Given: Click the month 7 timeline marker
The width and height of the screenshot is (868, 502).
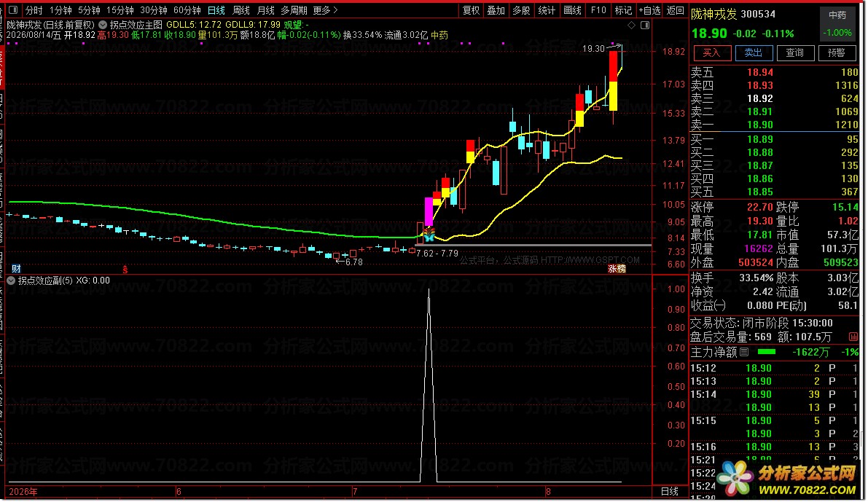Looking at the screenshot, I should 355,492.
